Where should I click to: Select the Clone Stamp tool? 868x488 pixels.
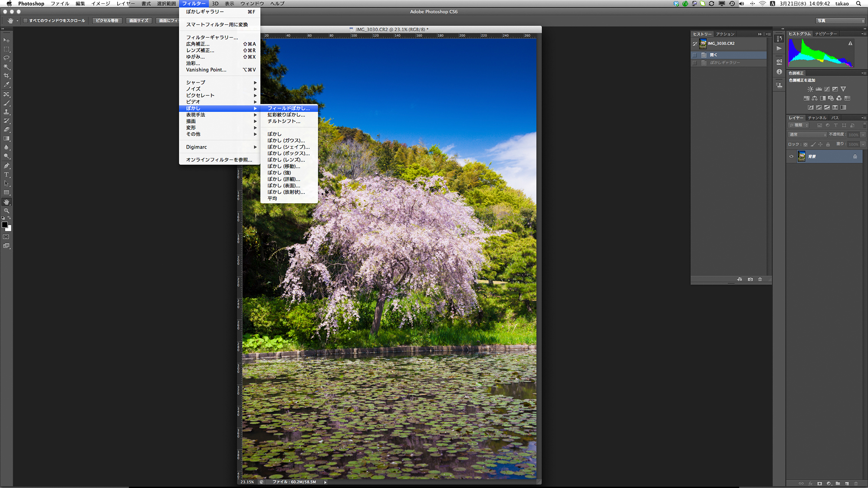coord(7,112)
